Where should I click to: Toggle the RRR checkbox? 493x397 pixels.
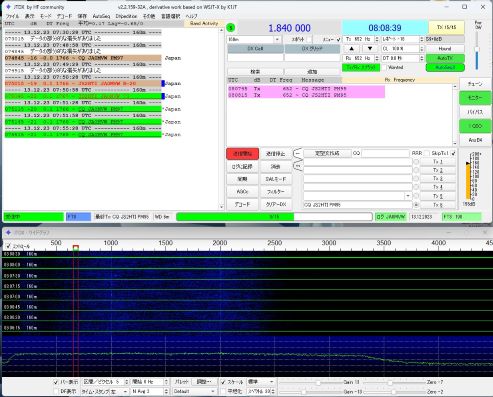point(427,153)
